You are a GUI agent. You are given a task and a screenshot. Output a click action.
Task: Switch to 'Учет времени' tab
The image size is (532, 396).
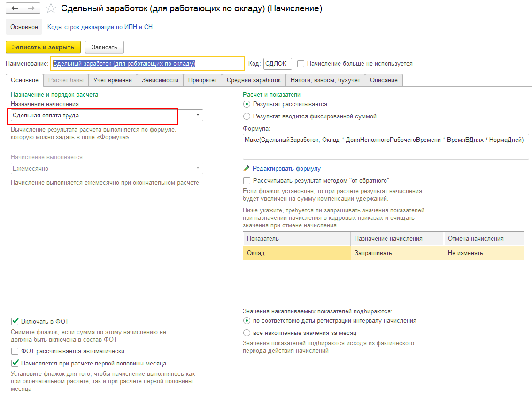(113, 80)
